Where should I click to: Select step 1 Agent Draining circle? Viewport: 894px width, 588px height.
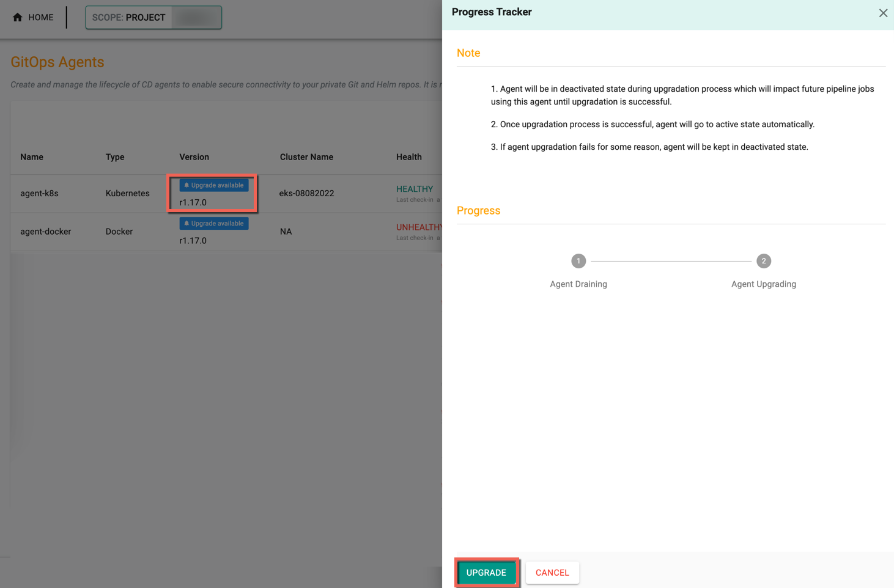tap(578, 261)
